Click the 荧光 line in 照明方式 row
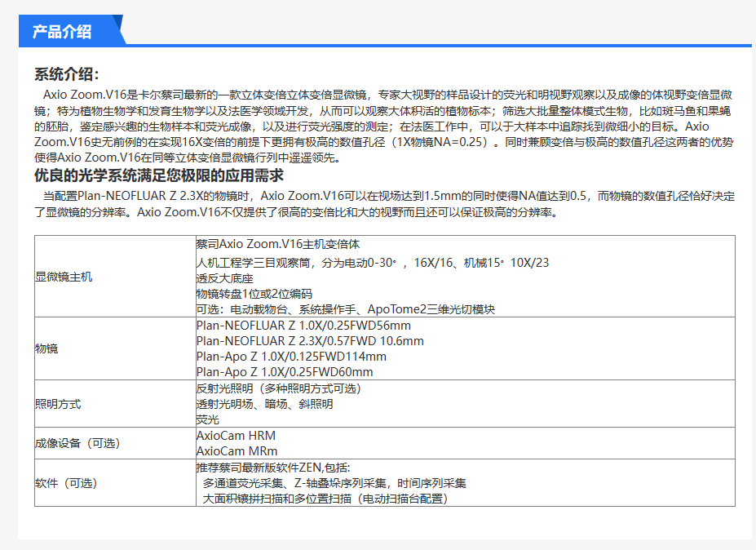 pos(208,419)
